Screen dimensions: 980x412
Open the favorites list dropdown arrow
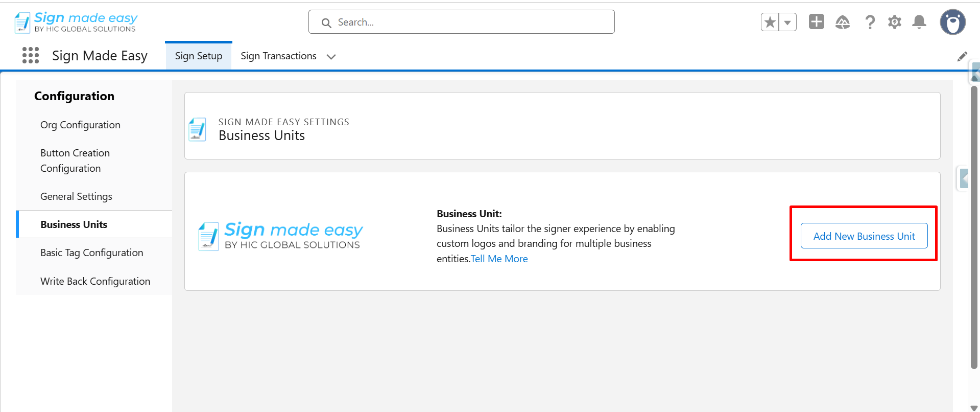pos(787,22)
